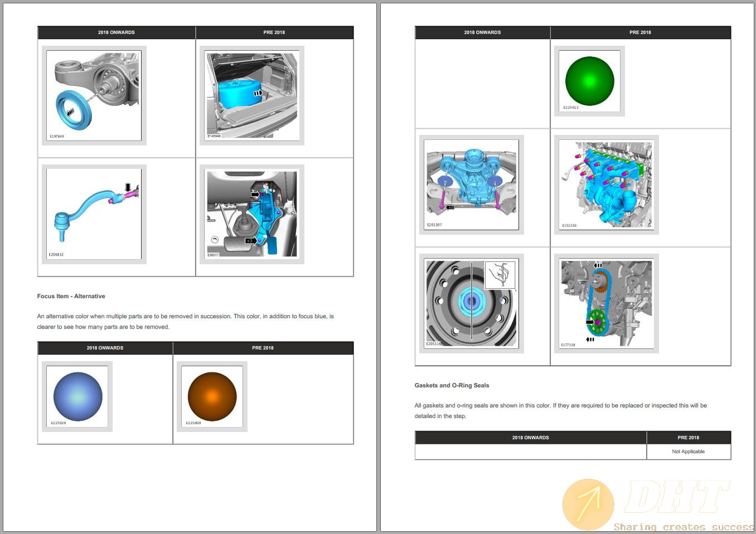Click the 'Gaskets and O-Ring Seals' heading
This screenshot has width=756, height=534.
coord(452,385)
